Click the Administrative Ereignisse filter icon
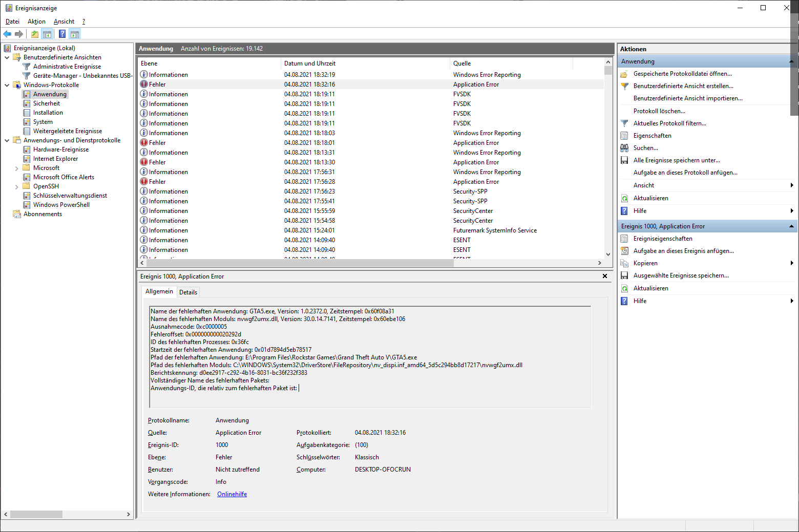This screenshot has width=799, height=532. 27,67
